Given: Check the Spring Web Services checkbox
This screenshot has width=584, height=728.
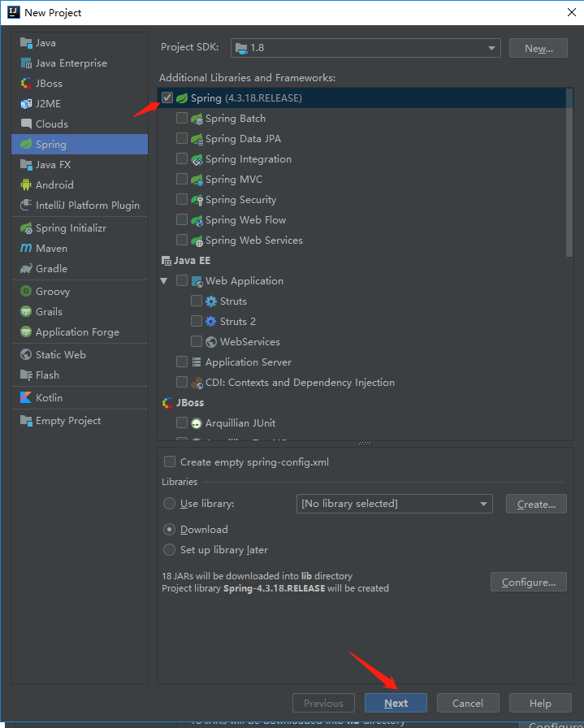Looking at the screenshot, I should pyautogui.click(x=182, y=240).
